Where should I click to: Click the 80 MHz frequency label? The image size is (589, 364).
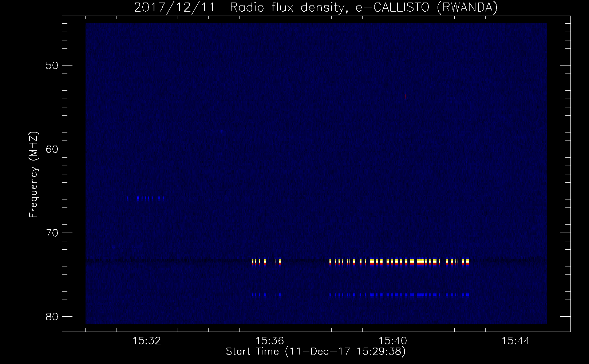(52, 316)
